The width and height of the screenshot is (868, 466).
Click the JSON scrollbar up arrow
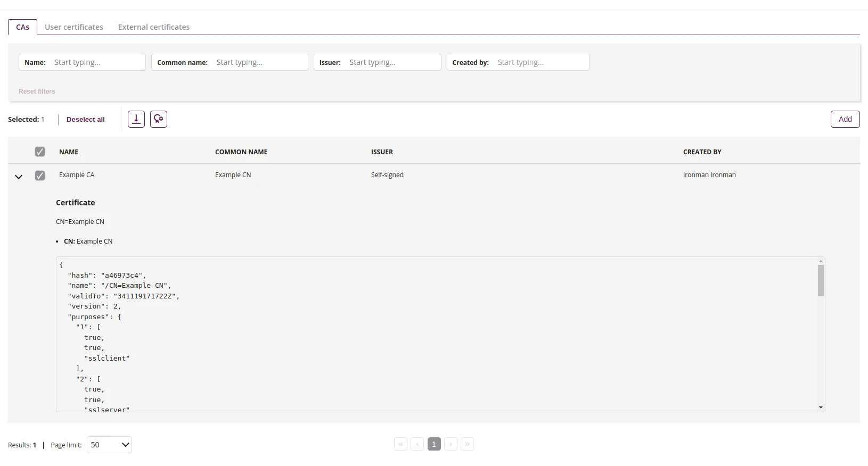coord(821,261)
